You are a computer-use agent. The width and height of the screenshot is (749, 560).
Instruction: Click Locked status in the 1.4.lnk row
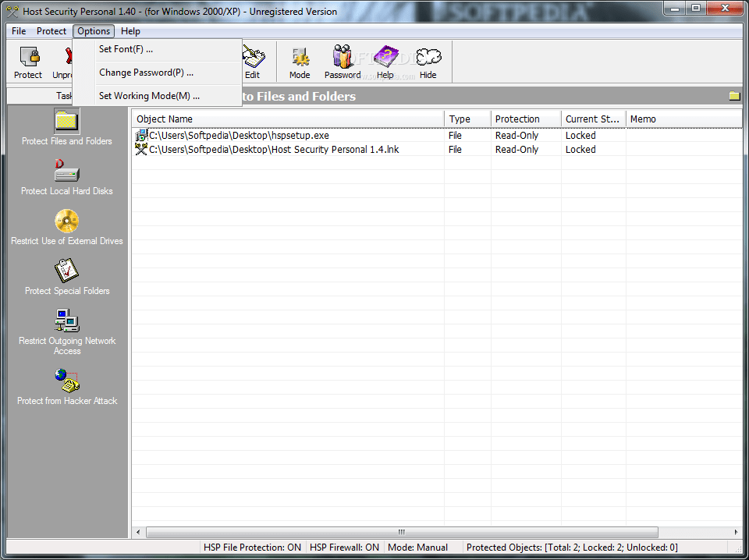(x=580, y=150)
